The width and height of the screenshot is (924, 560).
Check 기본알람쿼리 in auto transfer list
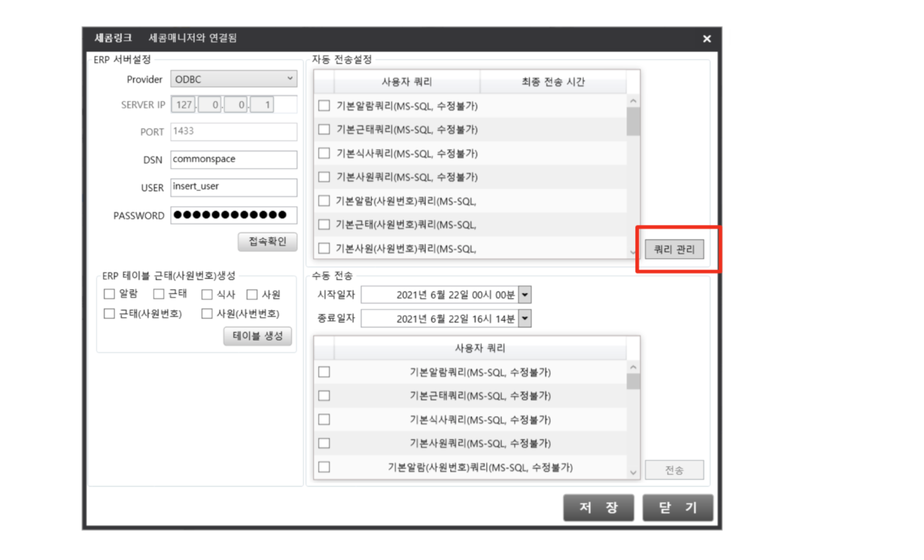point(324,105)
